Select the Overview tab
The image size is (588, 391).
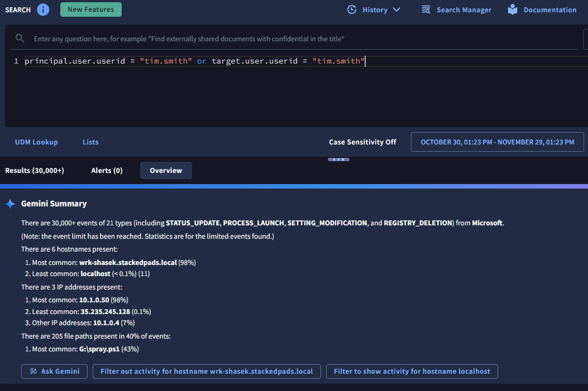point(166,171)
